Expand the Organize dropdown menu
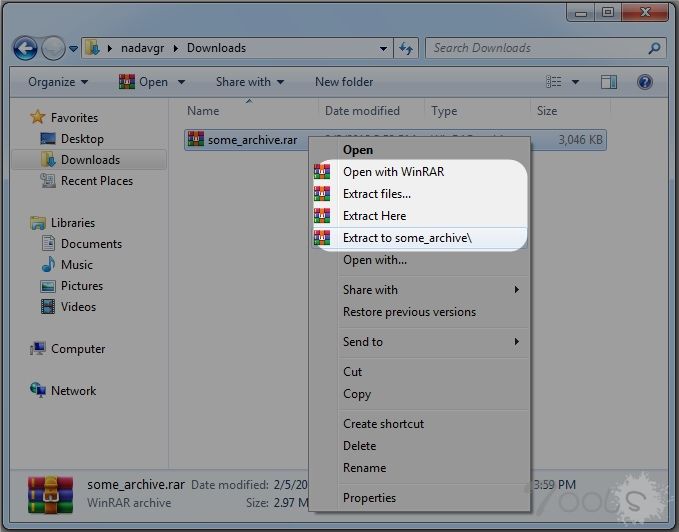The image size is (679, 532). [58, 82]
